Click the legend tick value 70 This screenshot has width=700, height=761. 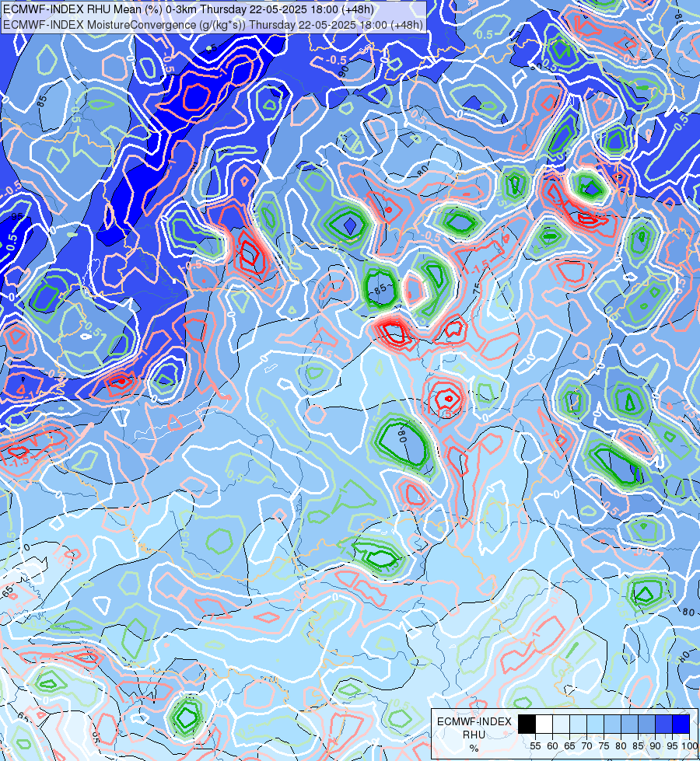[586, 746]
